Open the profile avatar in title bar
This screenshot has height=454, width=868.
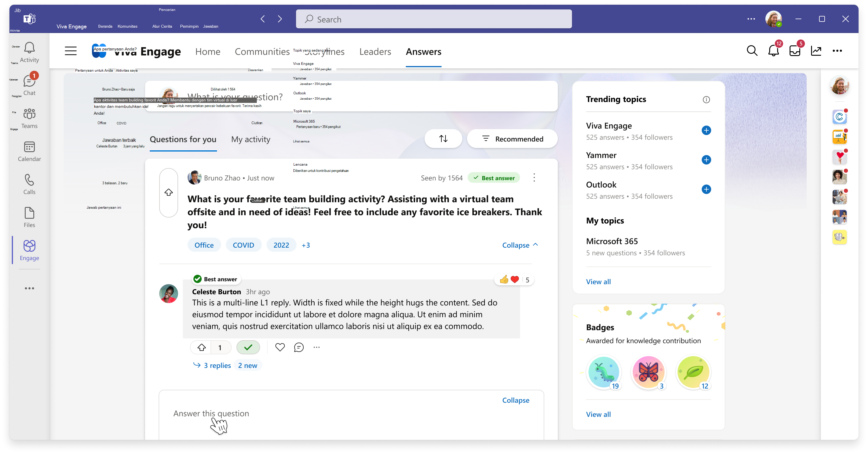point(773,19)
